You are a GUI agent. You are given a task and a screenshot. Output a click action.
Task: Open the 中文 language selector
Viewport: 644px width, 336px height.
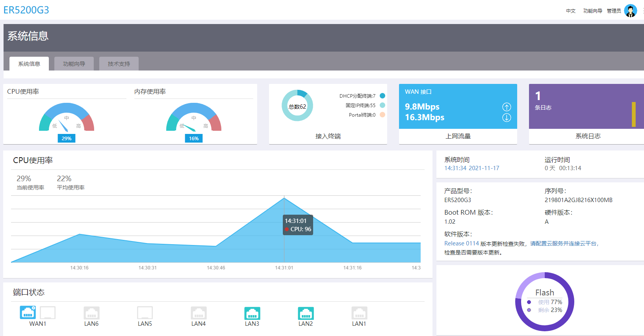[x=571, y=11]
